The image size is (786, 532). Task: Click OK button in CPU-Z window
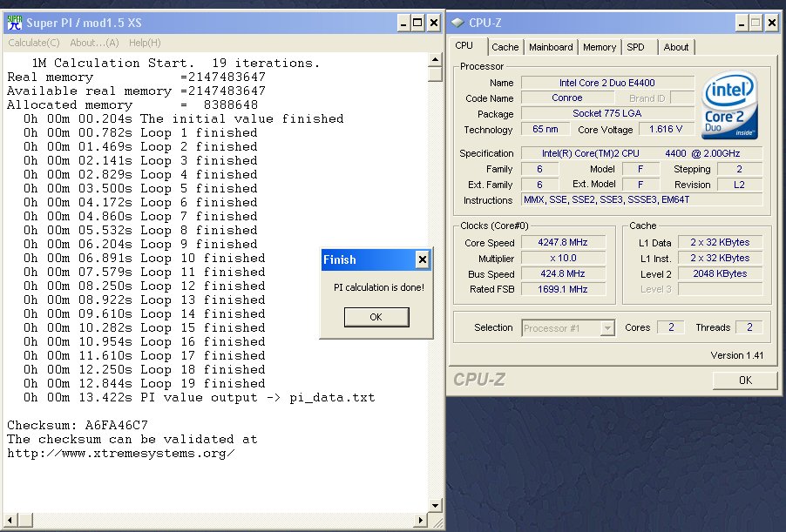click(x=745, y=380)
